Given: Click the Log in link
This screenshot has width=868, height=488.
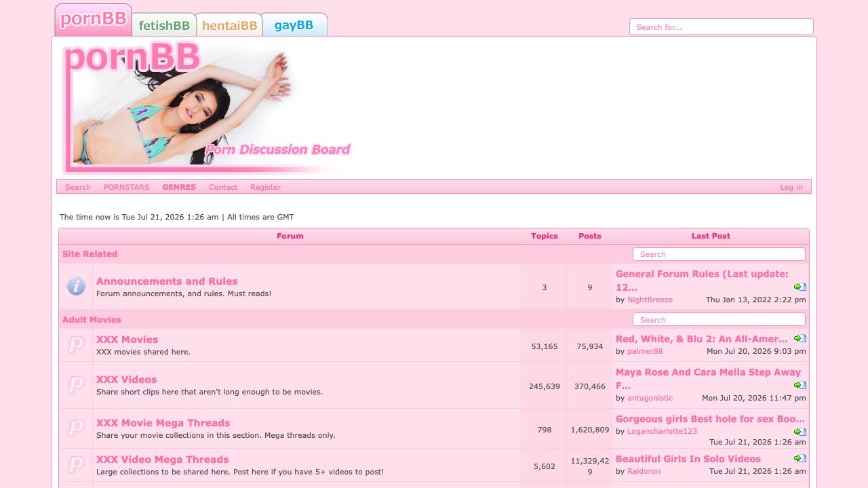Looking at the screenshot, I should point(791,187).
